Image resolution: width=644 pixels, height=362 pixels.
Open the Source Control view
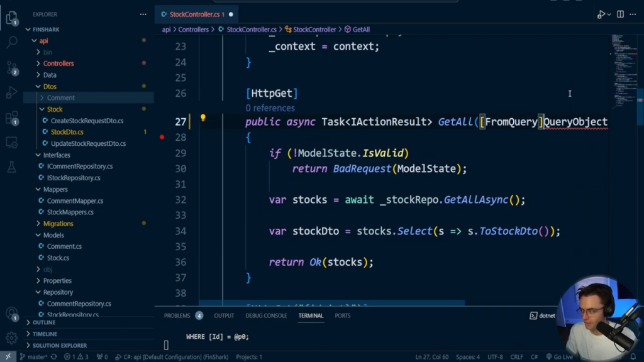coord(11,68)
